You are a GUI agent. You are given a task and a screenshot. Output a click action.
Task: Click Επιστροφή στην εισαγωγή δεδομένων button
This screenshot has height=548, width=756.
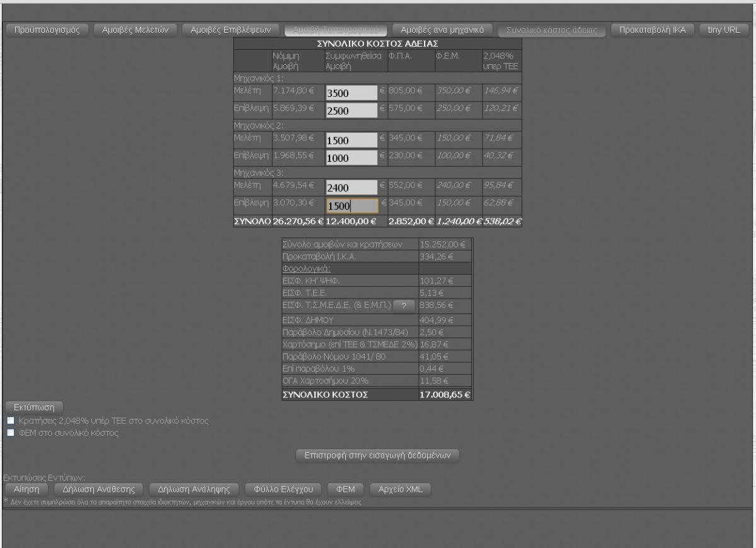(377, 455)
